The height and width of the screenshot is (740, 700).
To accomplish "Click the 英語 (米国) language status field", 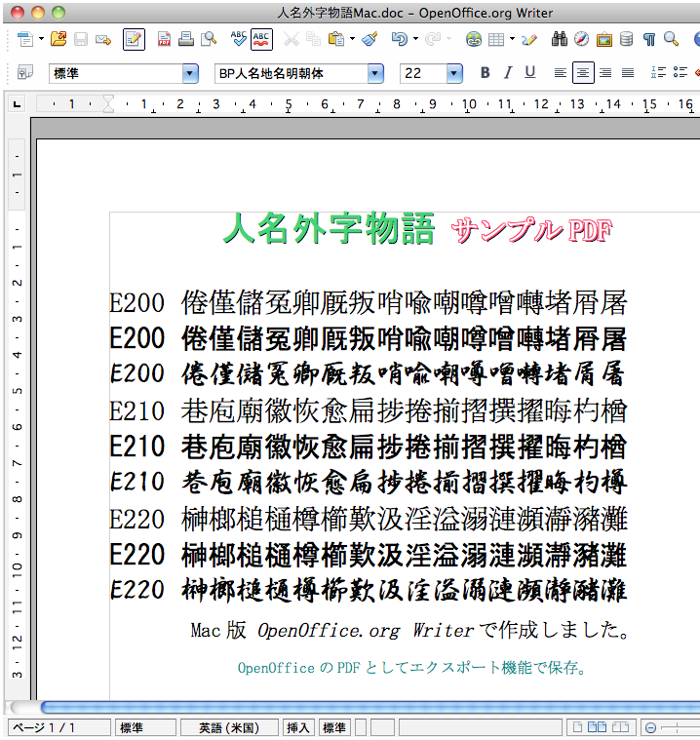I will tap(229, 727).
